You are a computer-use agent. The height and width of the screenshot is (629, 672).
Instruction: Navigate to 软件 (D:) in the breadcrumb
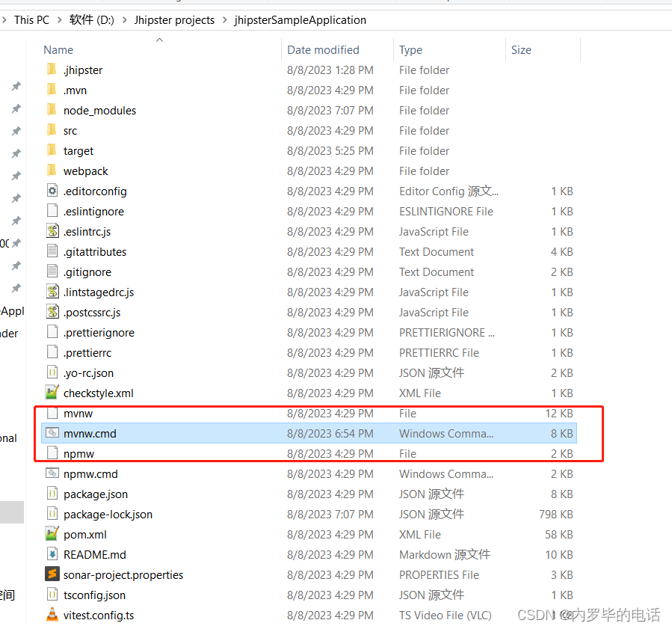tap(90, 20)
